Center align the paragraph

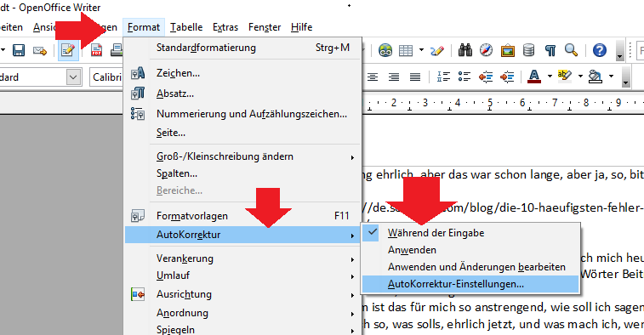pyautogui.click(x=373, y=77)
